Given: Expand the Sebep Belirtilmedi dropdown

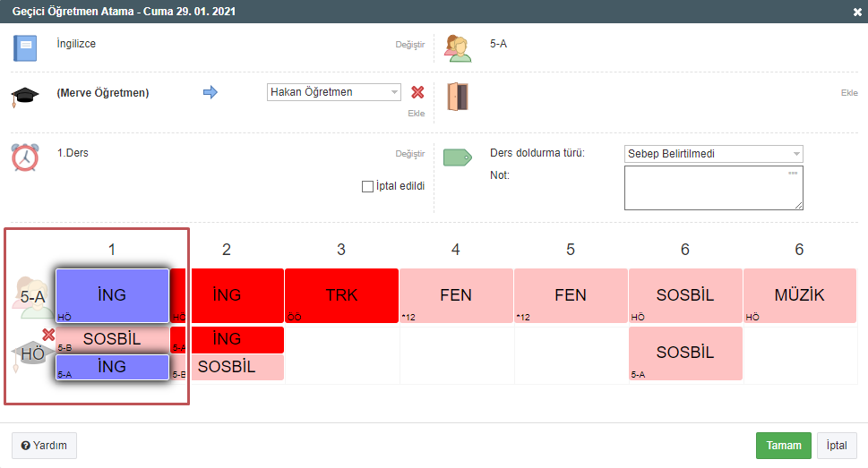Looking at the screenshot, I should tap(713, 153).
